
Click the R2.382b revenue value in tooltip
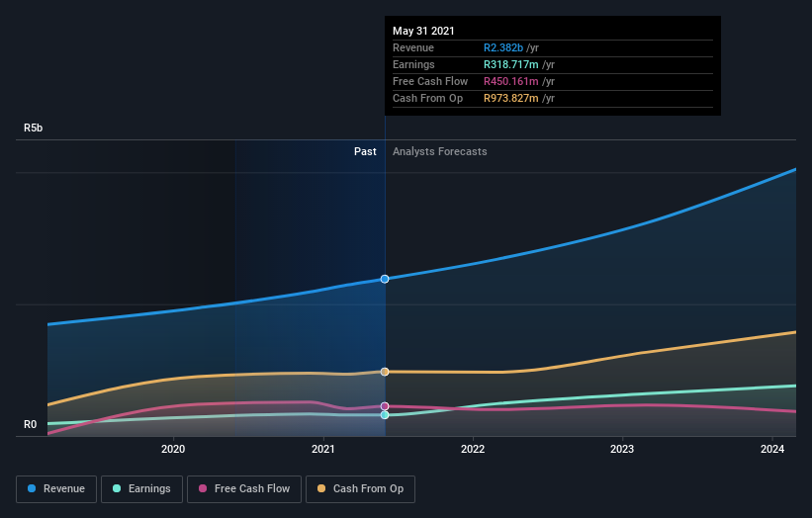click(503, 47)
